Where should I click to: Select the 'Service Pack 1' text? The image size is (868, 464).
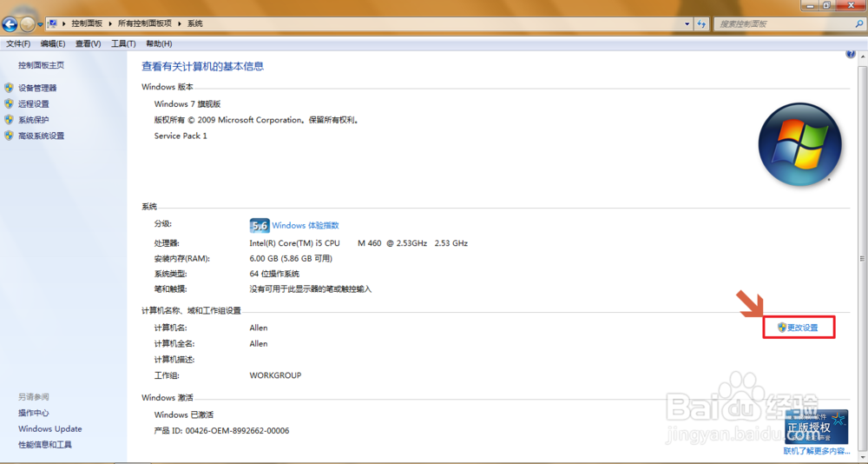pyautogui.click(x=181, y=136)
